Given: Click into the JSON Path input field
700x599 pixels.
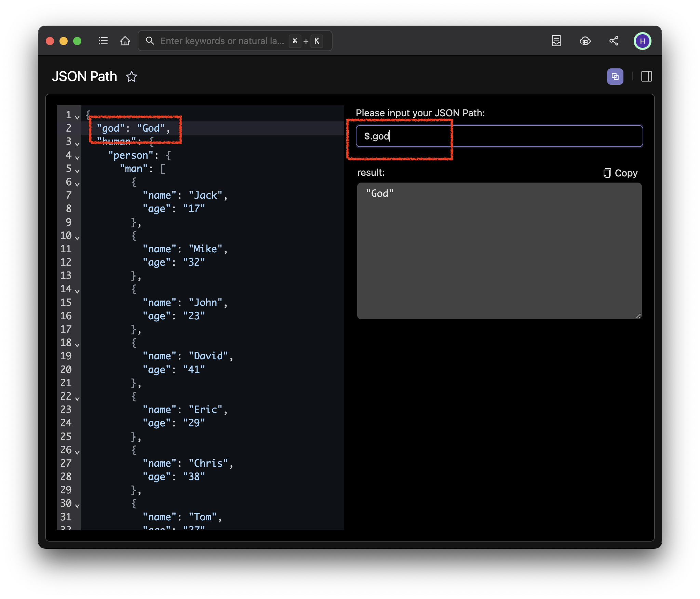Looking at the screenshot, I should 499,136.
